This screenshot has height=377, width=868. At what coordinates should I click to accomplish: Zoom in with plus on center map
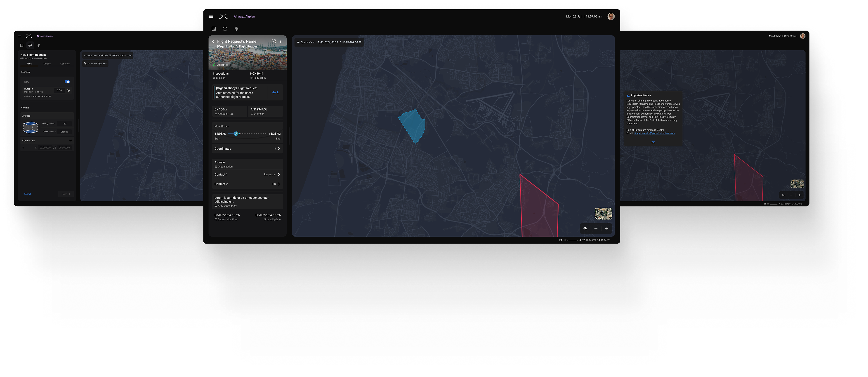(x=606, y=229)
